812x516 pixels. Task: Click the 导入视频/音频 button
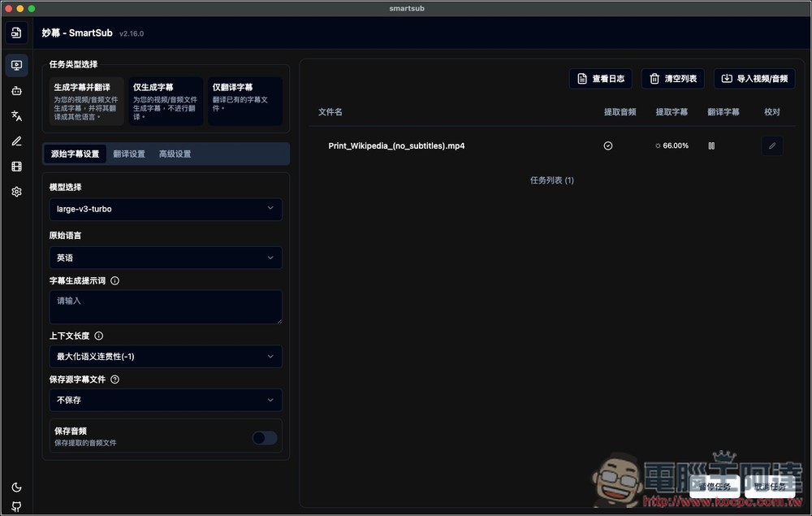[754, 79]
